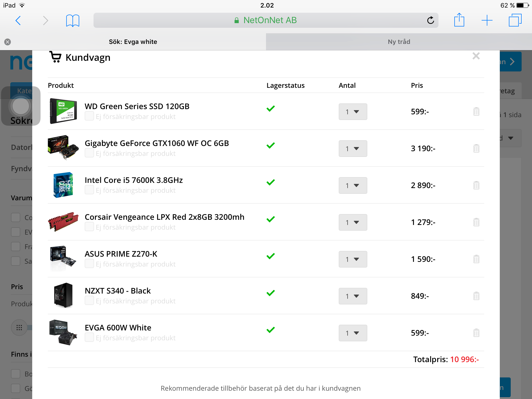Toggle insurance checkbox for Intel Core i5

coord(89,190)
